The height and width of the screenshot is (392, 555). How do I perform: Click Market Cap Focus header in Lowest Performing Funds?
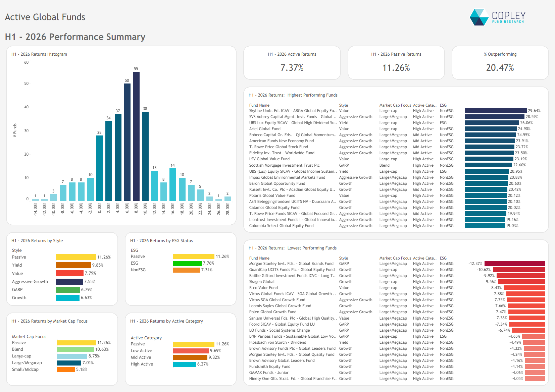(x=395, y=258)
